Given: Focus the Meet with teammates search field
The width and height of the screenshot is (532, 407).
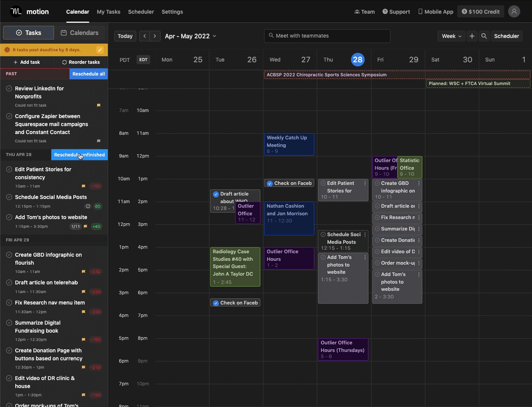Looking at the screenshot, I should pyautogui.click(x=327, y=36).
